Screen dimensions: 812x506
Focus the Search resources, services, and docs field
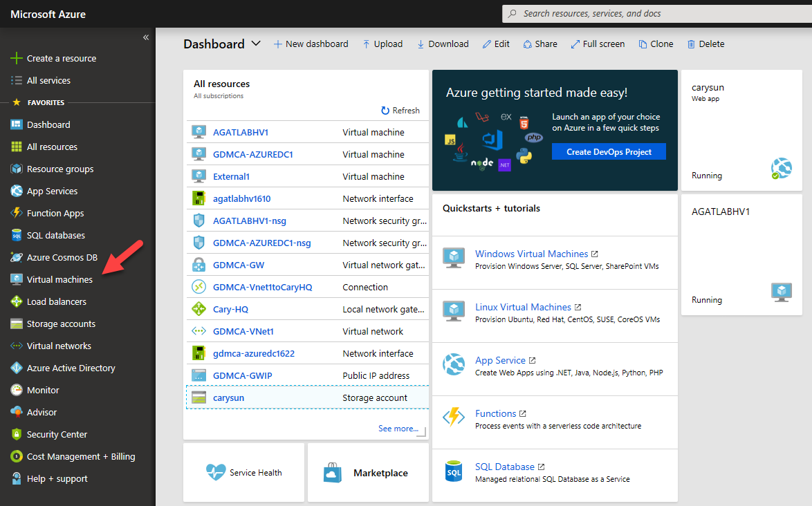pos(657,13)
